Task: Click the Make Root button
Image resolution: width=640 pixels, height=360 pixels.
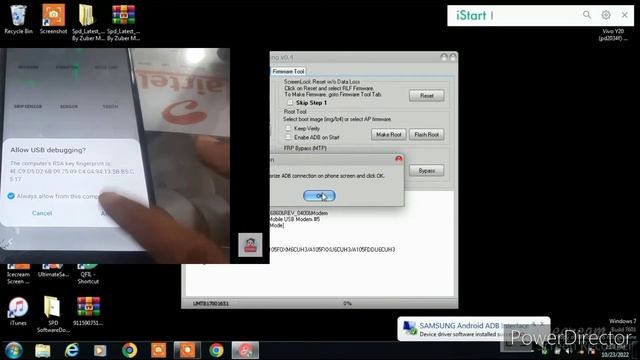Action: point(389,134)
